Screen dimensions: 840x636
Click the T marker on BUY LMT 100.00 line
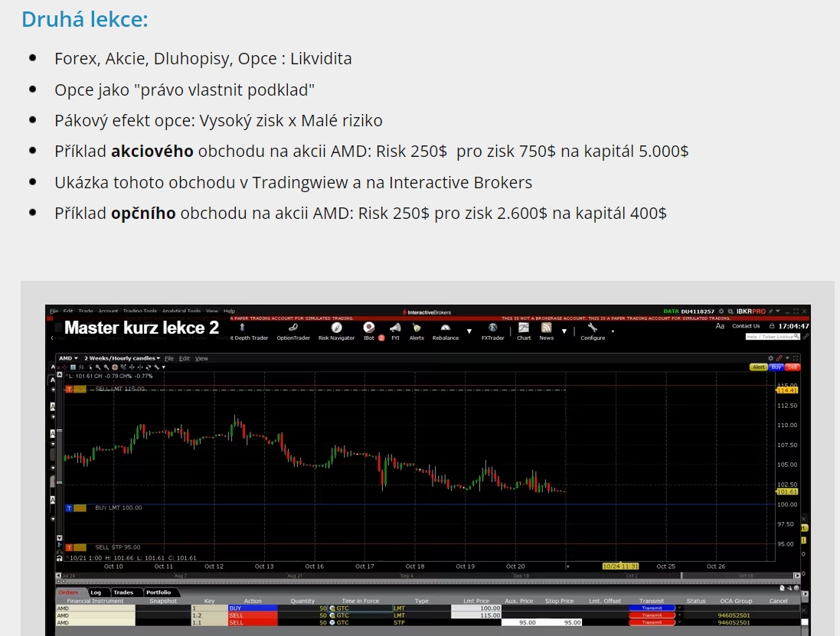(x=69, y=508)
